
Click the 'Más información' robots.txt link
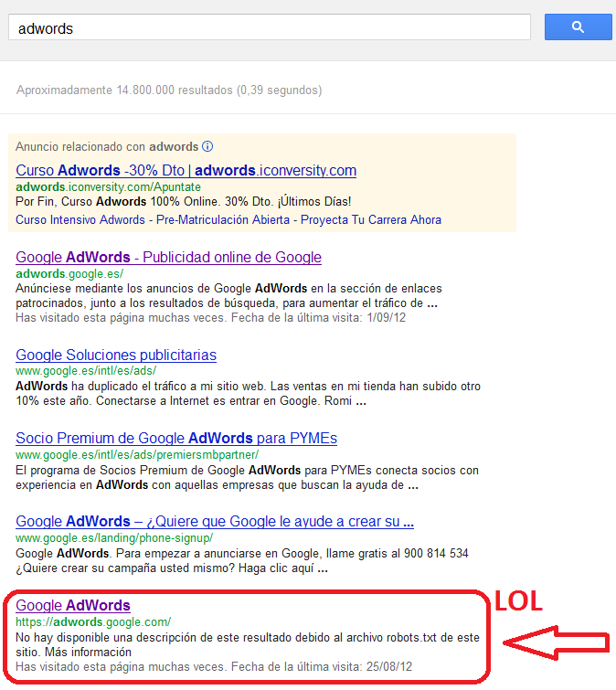[88, 652]
